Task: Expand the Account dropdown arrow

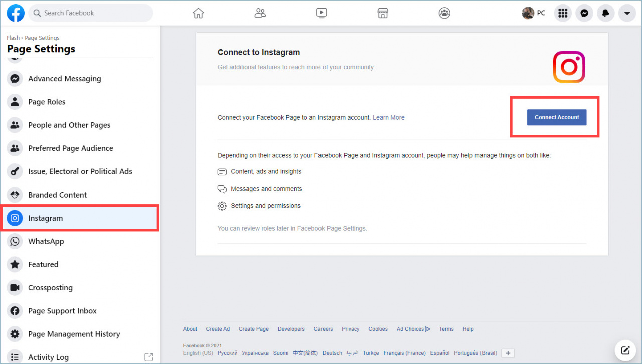Action: tap(627, 13)
